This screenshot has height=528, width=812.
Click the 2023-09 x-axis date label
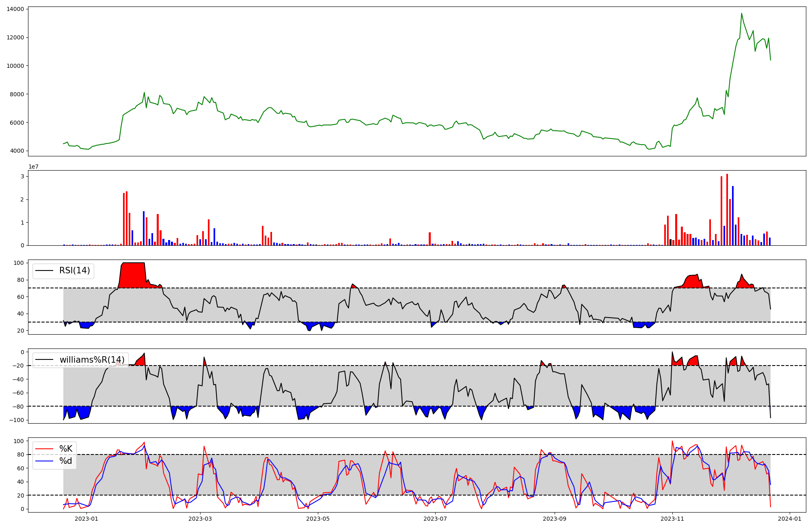point(555,519)
